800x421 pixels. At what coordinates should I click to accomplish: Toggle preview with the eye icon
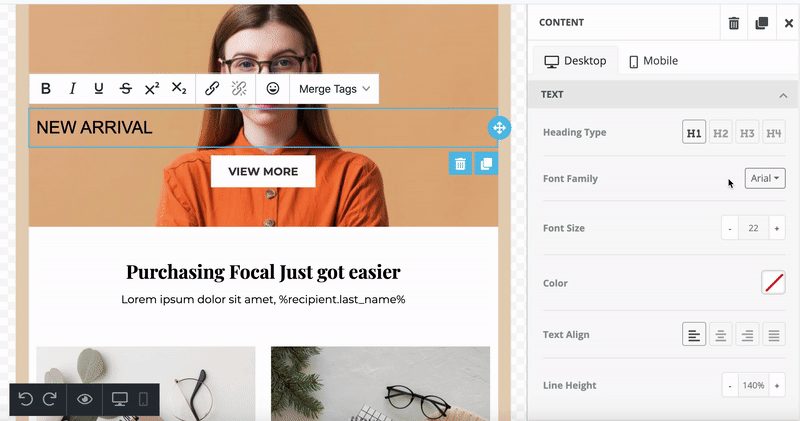(x=86, y=399)
